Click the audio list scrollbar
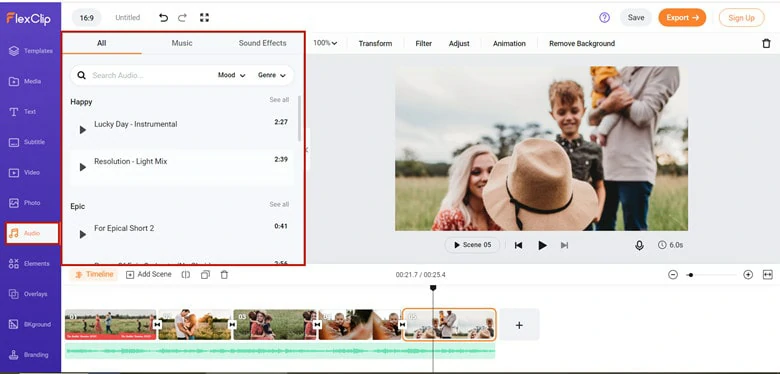780x374 pixels. tap(299, 118)
